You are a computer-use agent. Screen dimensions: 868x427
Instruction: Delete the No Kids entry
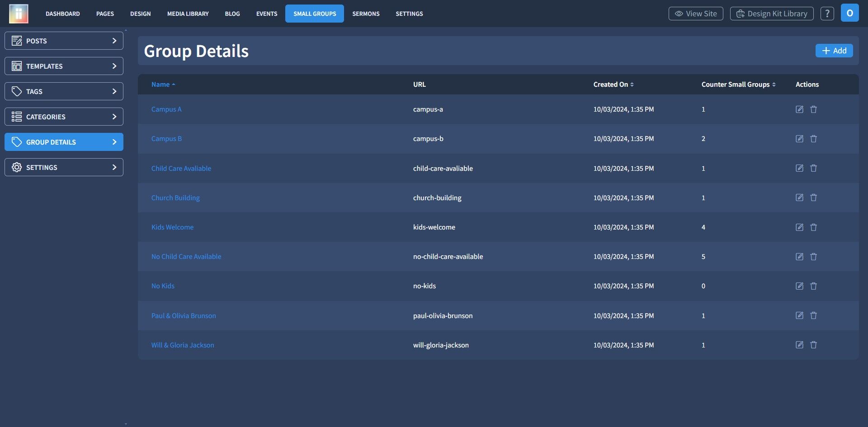(813, 286)
